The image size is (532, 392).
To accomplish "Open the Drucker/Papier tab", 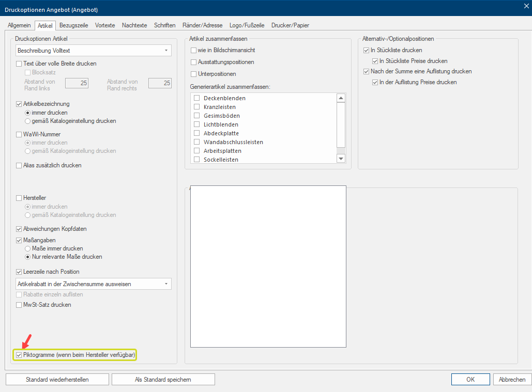I will [290, 25].
